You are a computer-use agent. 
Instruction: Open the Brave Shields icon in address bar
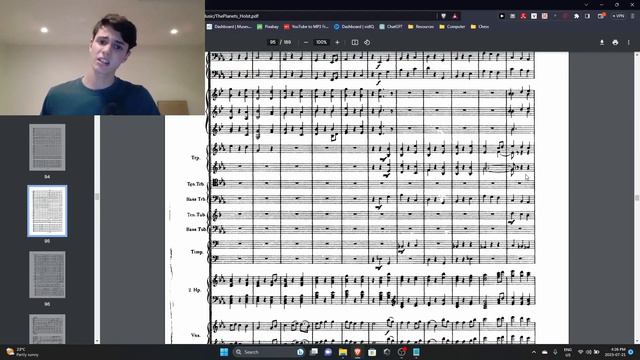[444, 16]
